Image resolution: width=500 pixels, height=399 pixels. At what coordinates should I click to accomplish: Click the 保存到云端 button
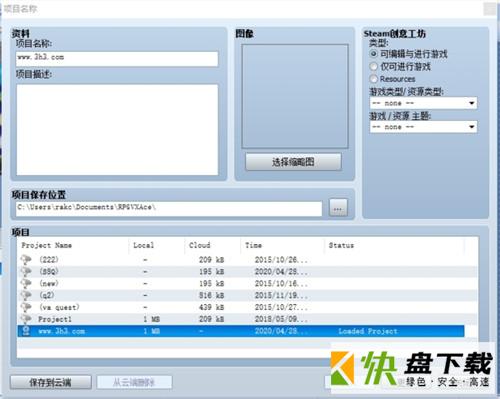pyautogui.click(x=51, y=382)
